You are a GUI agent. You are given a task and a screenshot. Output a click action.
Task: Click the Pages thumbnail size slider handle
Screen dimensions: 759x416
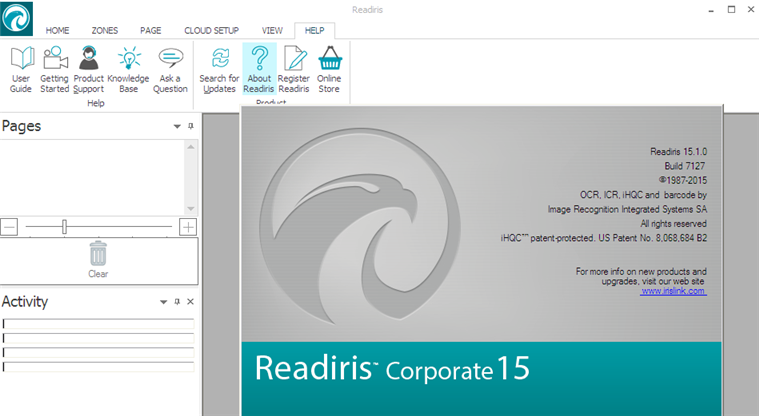pos(64,227)
